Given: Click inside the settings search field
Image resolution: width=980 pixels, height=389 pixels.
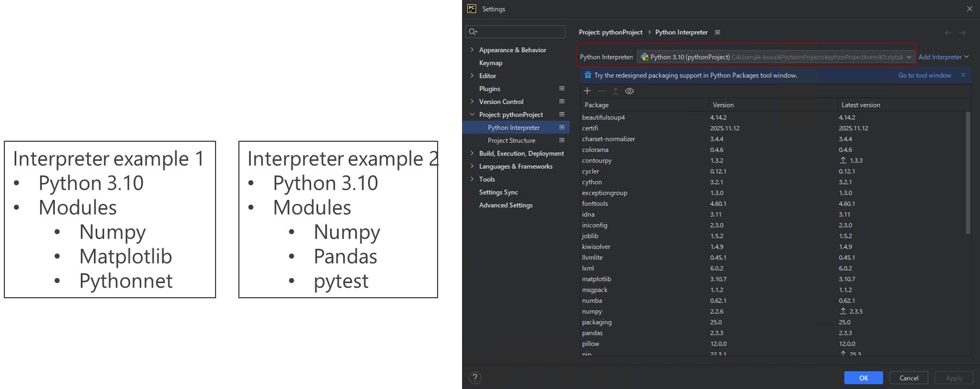Looking at the screenshot, I should point(515,32).
